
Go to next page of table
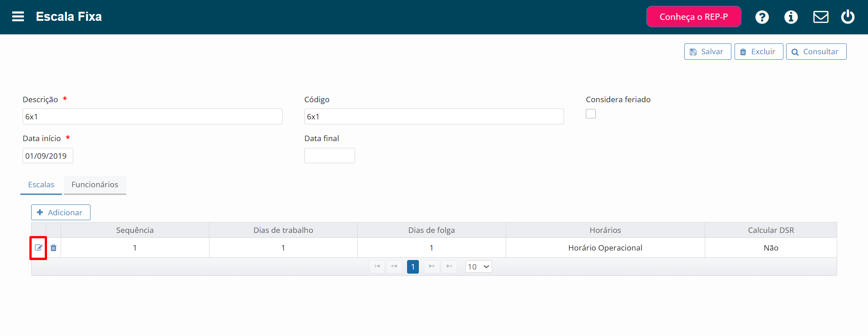point(432,266)
